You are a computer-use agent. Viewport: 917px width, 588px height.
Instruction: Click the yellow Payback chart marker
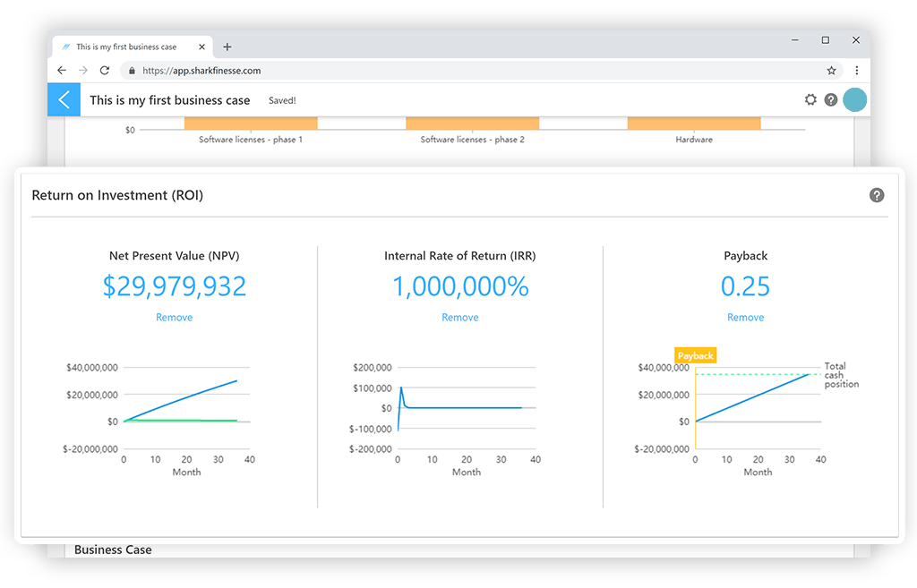point(695,356)
